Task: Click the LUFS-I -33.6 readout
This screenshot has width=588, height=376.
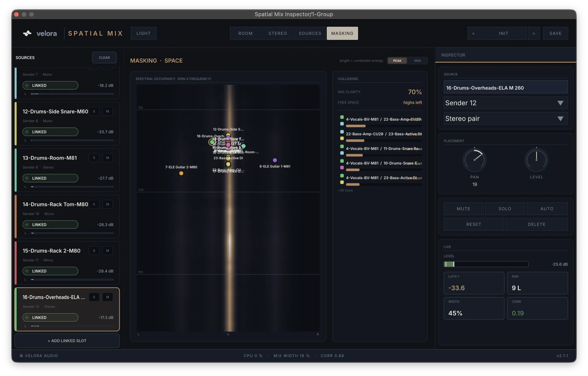Action: [474, 283]
